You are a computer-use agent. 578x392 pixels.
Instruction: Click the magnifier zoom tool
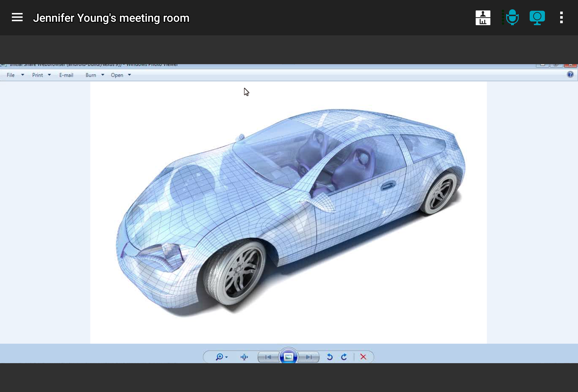pyautogui.click(x=219, y=357)
